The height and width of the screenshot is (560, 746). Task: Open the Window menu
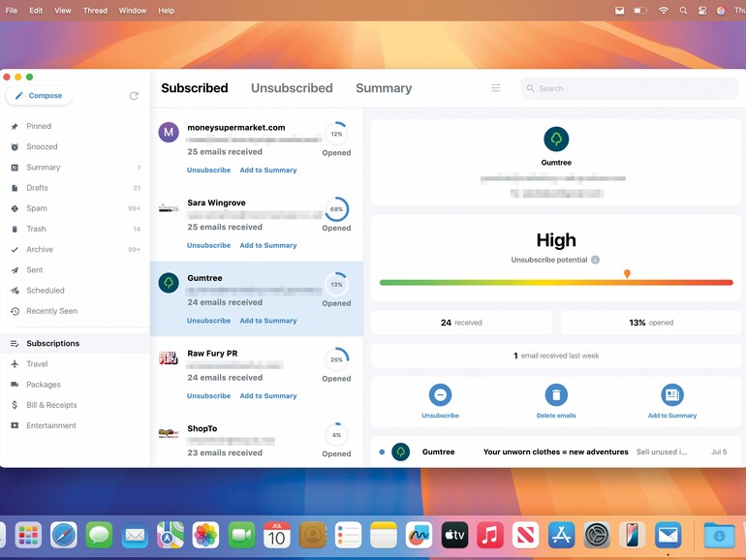coord(133,11)
